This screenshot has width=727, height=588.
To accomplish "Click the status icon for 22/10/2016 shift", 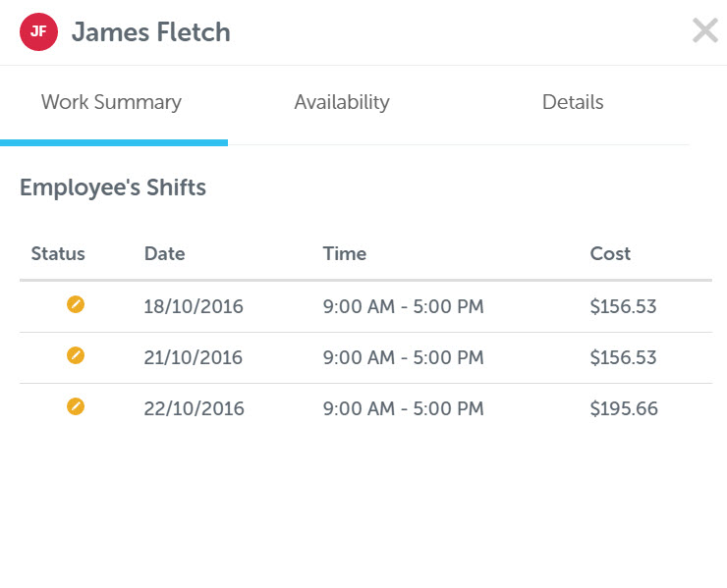I will click(x=76, y=406).
